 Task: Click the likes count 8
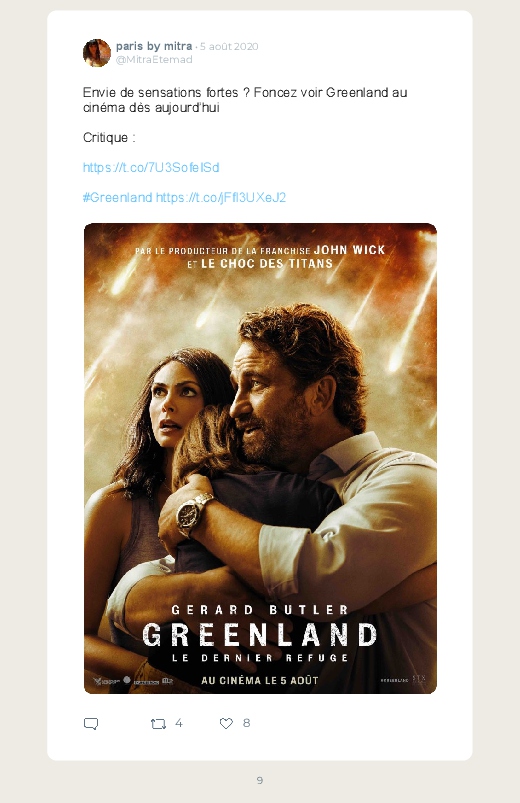point(246,723)
